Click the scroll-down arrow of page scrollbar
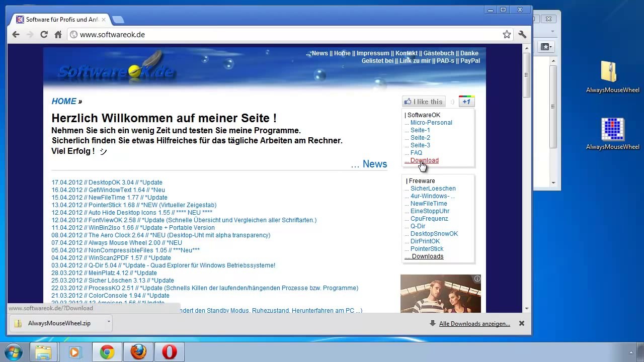The image size is (644, 362). click(x=526, y=309)
